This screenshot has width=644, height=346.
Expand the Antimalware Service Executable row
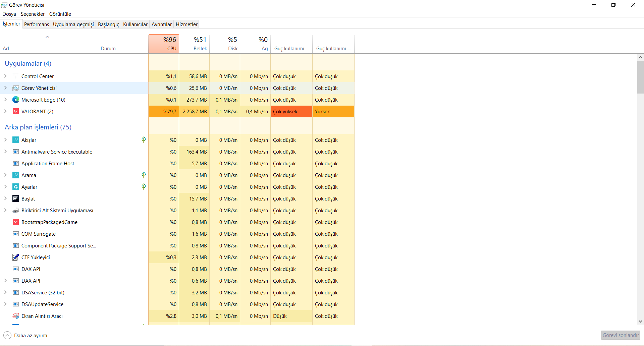[5, 152]
